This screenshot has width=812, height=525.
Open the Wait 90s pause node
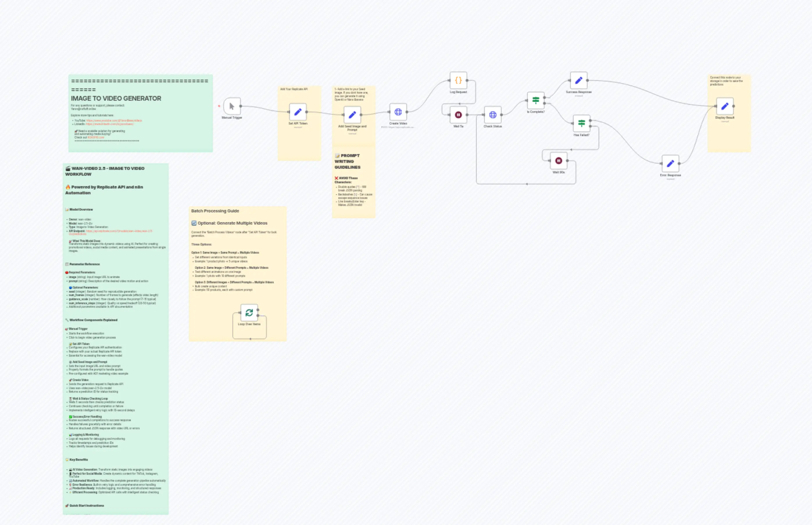point(559,161)
